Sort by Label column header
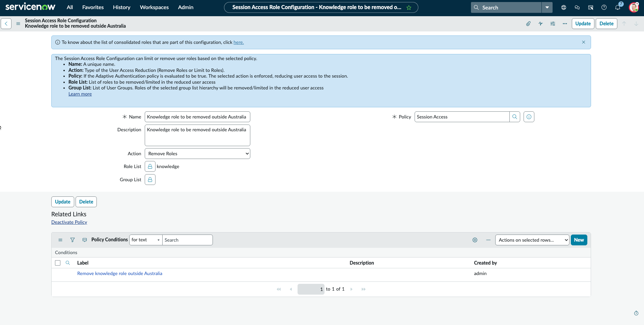The image size is (644, 325). point(83,263)
